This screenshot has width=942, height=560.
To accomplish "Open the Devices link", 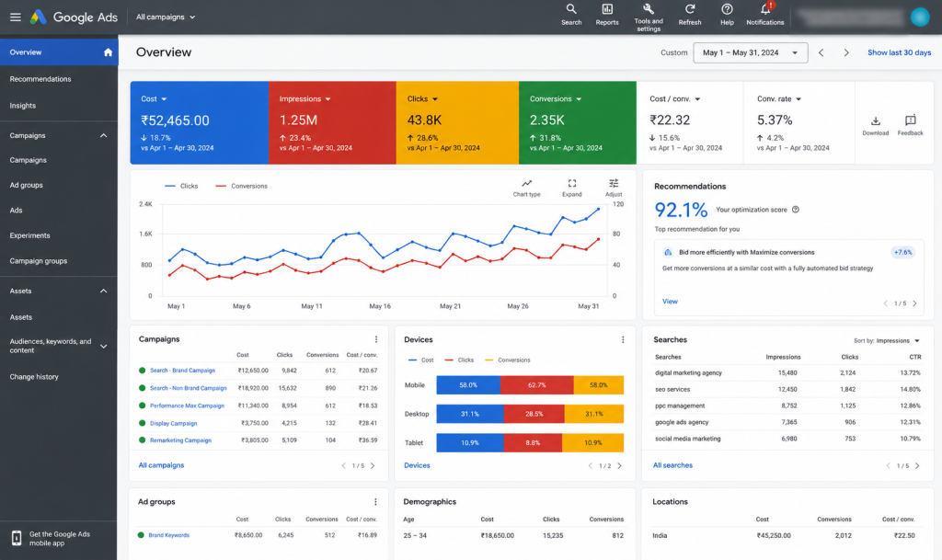I will tap(417, 465).
